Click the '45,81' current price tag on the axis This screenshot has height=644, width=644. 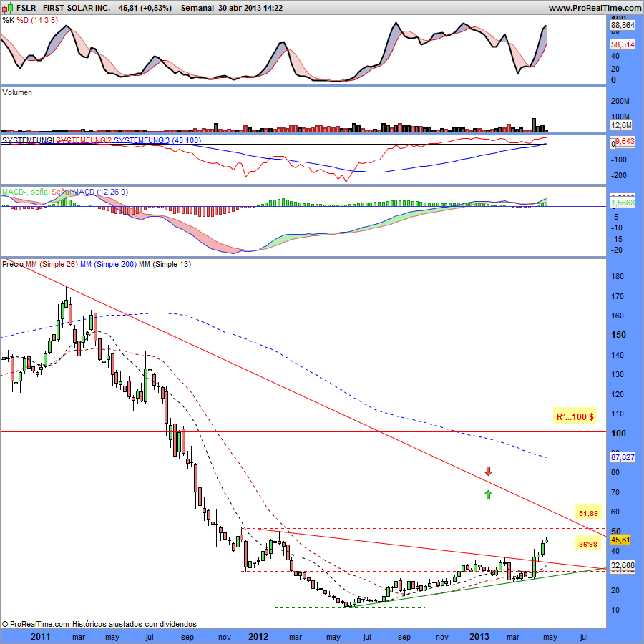(x=620, y=540)
